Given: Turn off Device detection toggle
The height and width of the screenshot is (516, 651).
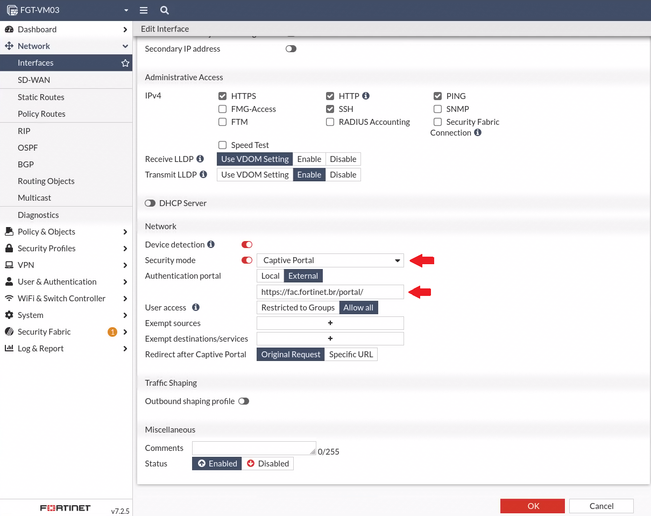Looking at the screenshot, I should pos(247,245).
